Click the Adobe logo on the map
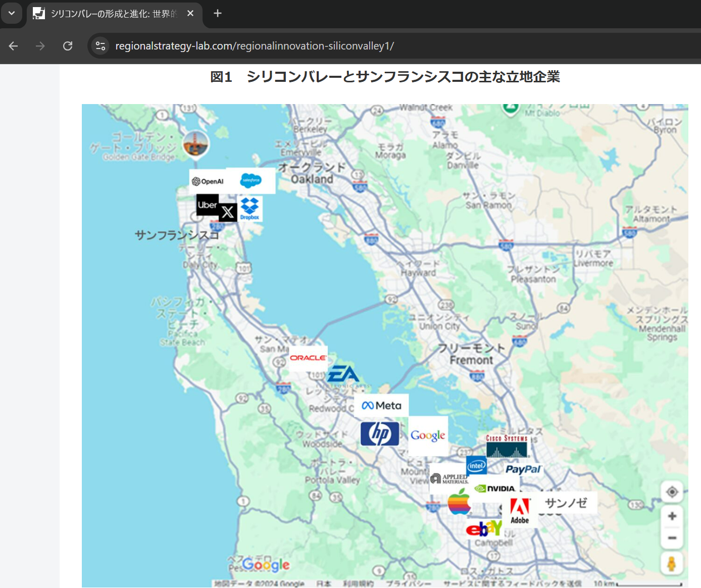 click(x=520, y=511)
